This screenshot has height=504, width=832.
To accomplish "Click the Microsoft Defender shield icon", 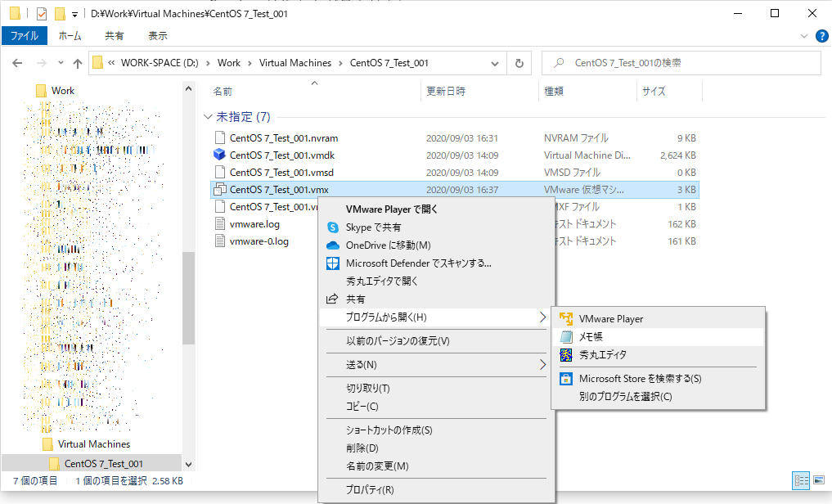I will [333, 263].
